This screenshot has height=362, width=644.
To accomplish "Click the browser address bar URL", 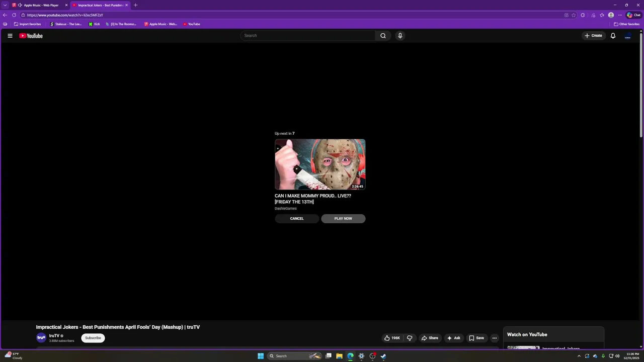I will pyautogui.click(x=65, y=15).
